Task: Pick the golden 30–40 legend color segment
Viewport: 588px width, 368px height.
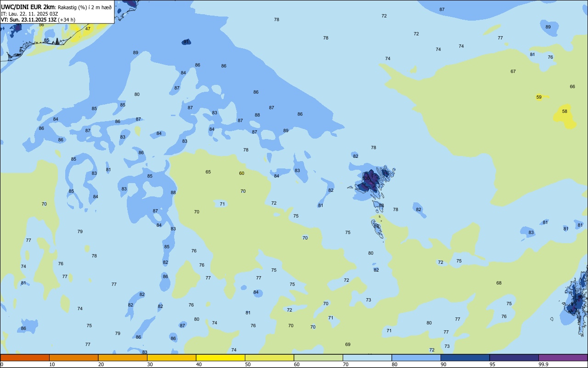Action: (x=171, y=357)
